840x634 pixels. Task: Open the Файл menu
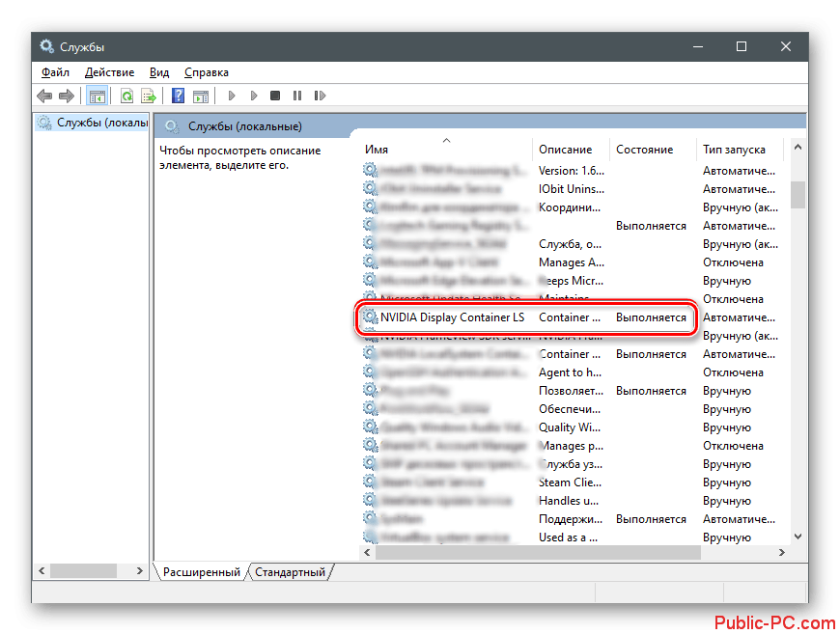pyautogui.click(x=55, y=72)
